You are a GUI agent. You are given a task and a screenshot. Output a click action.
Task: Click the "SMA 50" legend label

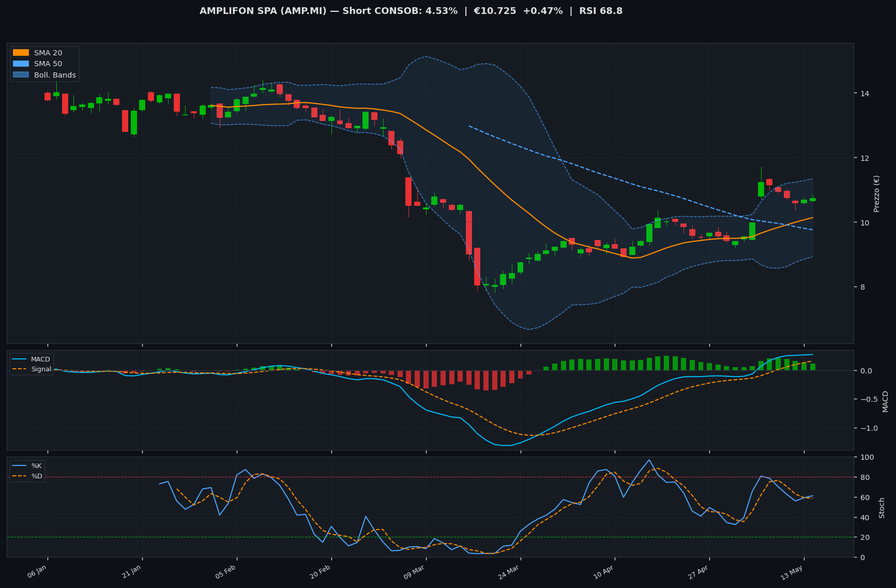48,64
